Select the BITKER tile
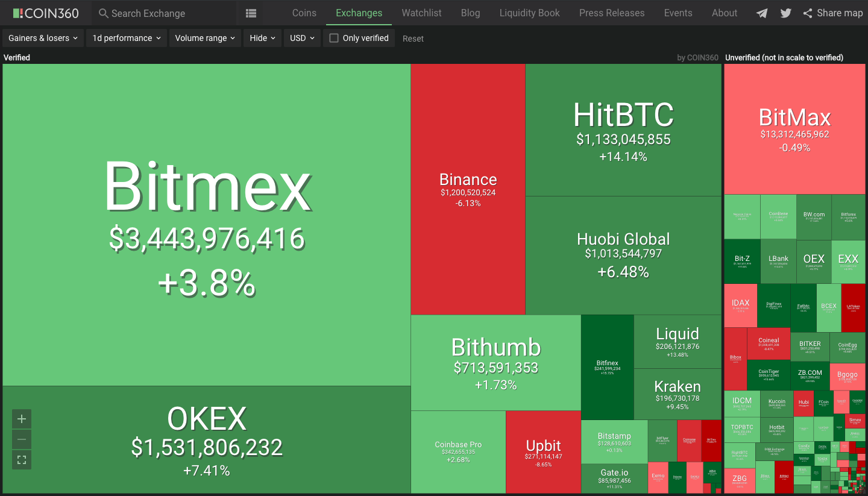Image resolution: width=868 pixels, height=496 pixels. [x=810, y=347]
